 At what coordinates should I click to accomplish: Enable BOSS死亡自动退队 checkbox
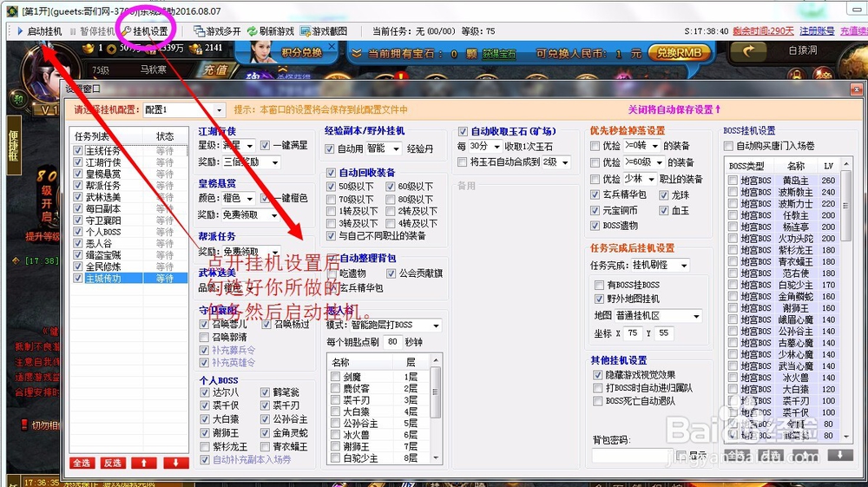597,401
